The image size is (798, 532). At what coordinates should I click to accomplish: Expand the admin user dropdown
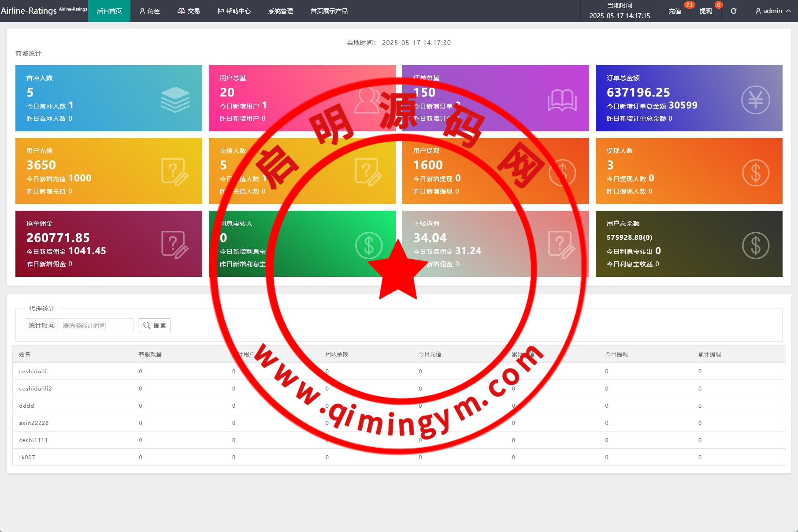tap(773, 11)
